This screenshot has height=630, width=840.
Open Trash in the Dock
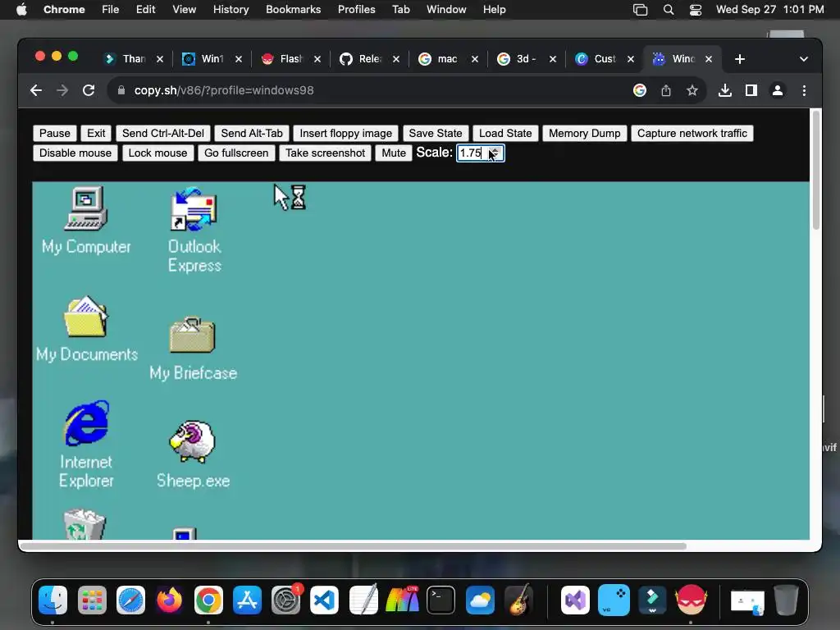786,600
